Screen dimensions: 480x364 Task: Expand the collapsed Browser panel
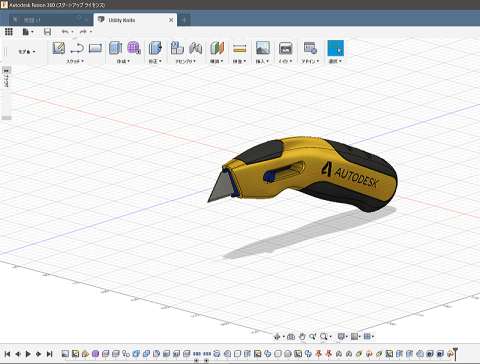tap(6, 71)
